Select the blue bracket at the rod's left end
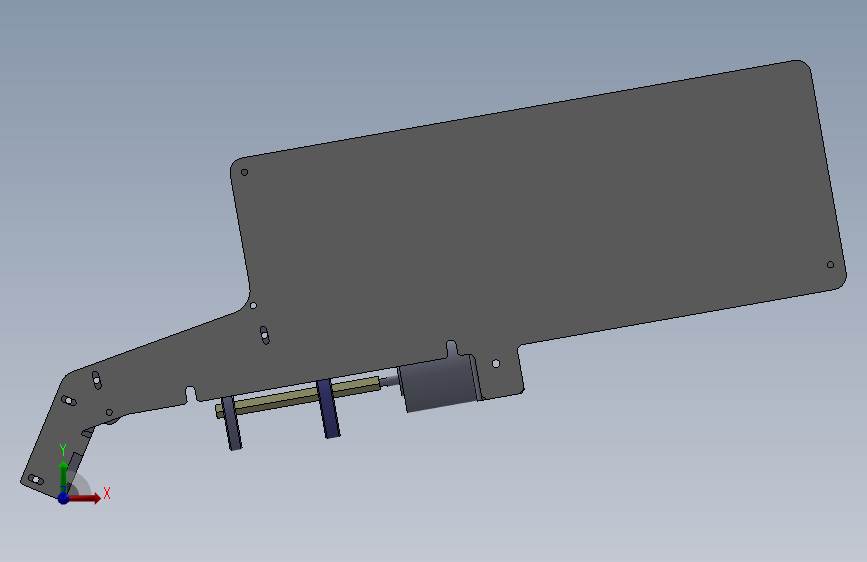This screenshot has width=867, height=562. pyautogui.click(x=232, y=423)
